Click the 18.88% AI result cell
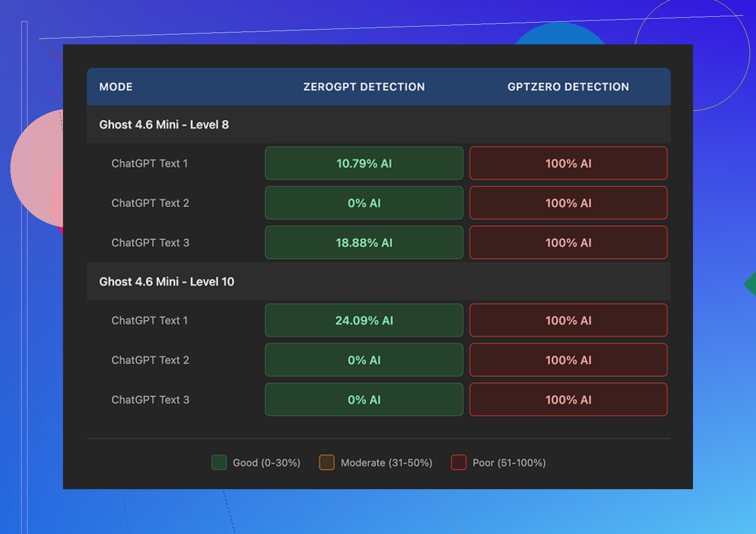The width and height of the screenshot is (756, 534). coord(364,243)
